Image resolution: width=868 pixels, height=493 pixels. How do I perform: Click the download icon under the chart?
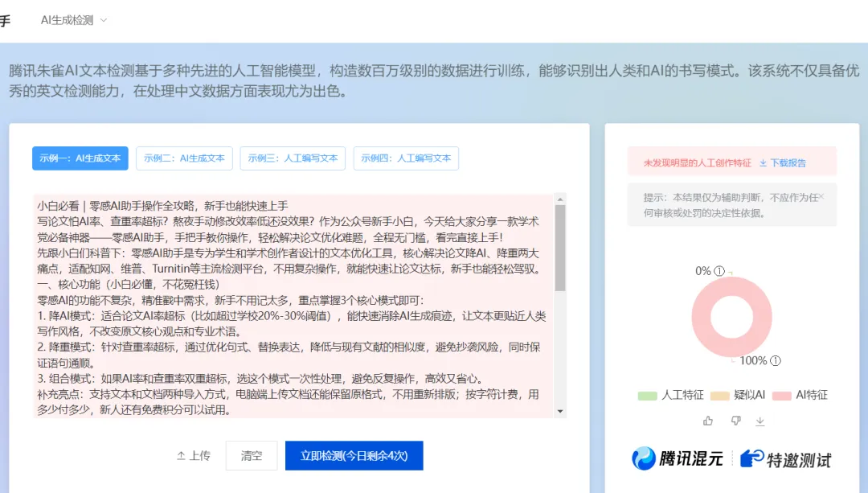point(760,421)
